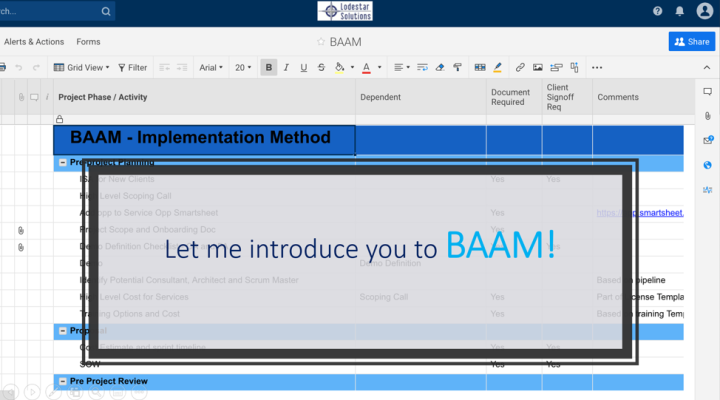
Task: Click the Share button
Action: pyautogui.click(x=692, y=42)
